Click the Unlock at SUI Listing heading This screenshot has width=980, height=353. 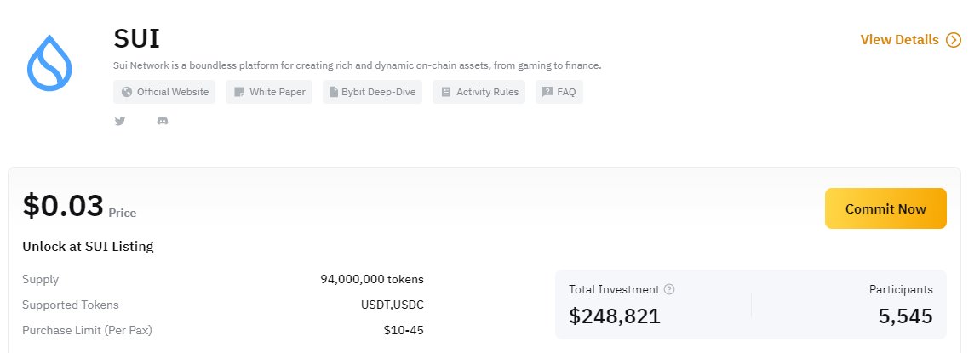(x=89, y=246)
